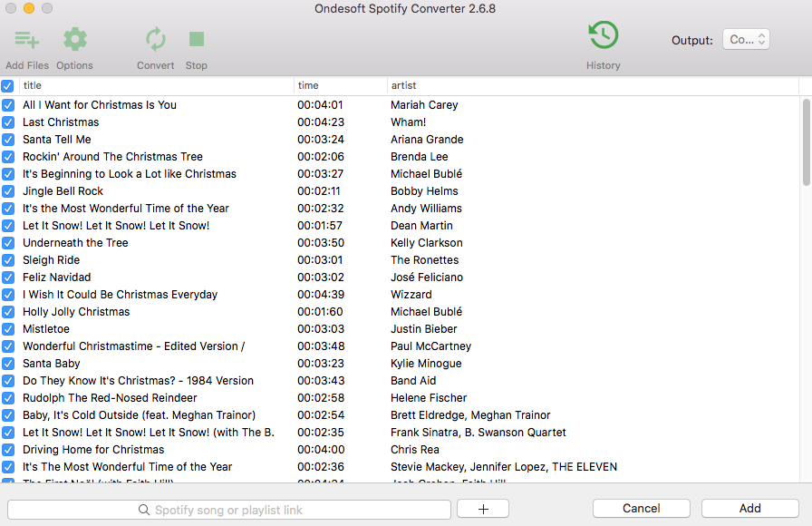Click artist Dean Martin
Viewport: 812px width, 526px height.
click(x=421, y=226)
